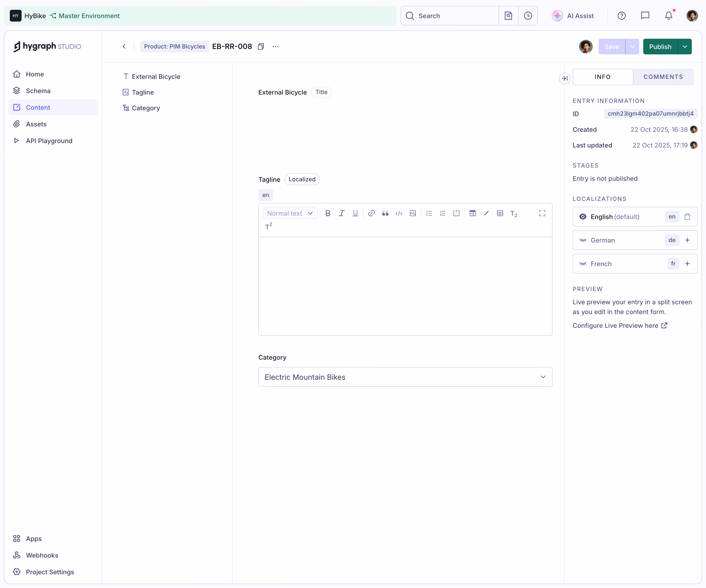The width and height of the screenshot is (706, 588).
Task: Insert a table in the Tagline editor
Action: (x=500, y=213)
